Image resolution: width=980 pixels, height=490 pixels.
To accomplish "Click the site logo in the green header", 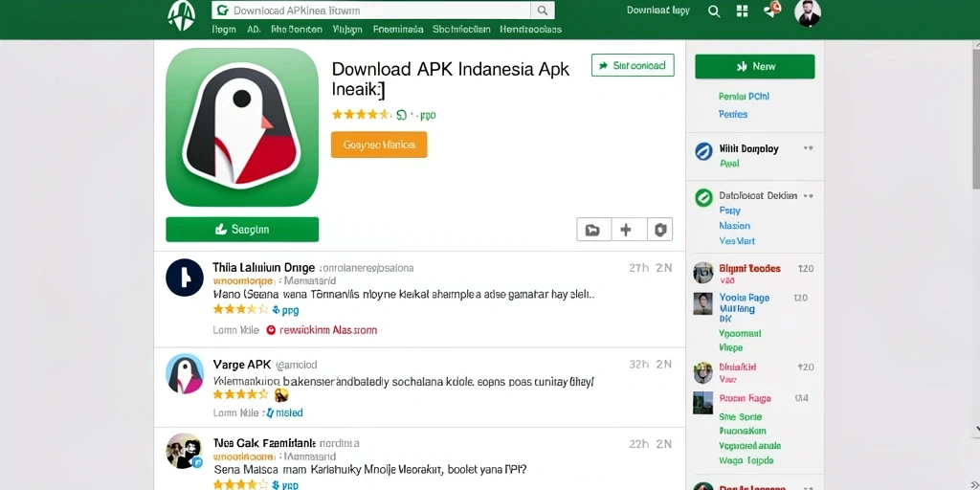I will (x=182, y=15).
